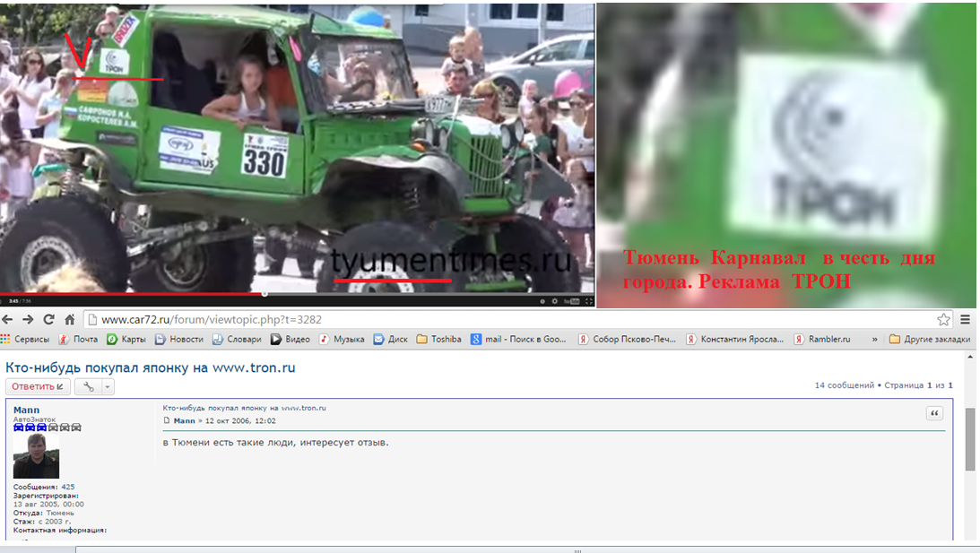The width and height of the screenshot is (980, 553).
Task: Show hidden bookmarks with the » chevron
Action: 874,340
